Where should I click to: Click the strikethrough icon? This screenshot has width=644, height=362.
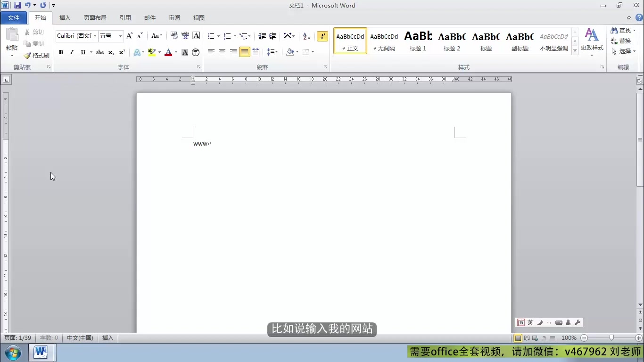pyautogui.click(x=99, y=52)
